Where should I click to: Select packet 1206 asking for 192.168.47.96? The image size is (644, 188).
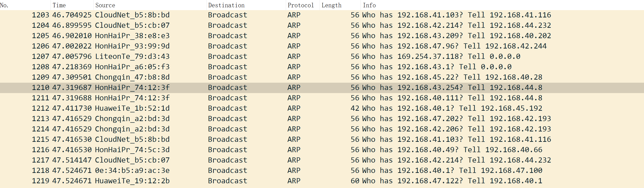[x=428, y=46]
